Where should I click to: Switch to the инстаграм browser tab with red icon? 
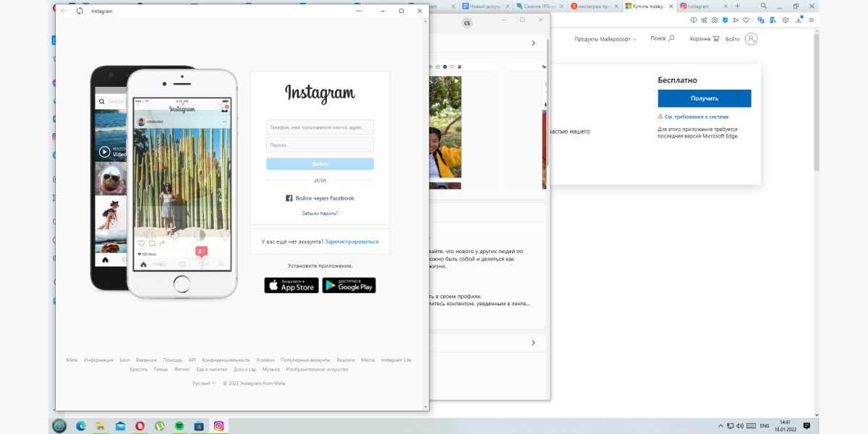[595, 6]
